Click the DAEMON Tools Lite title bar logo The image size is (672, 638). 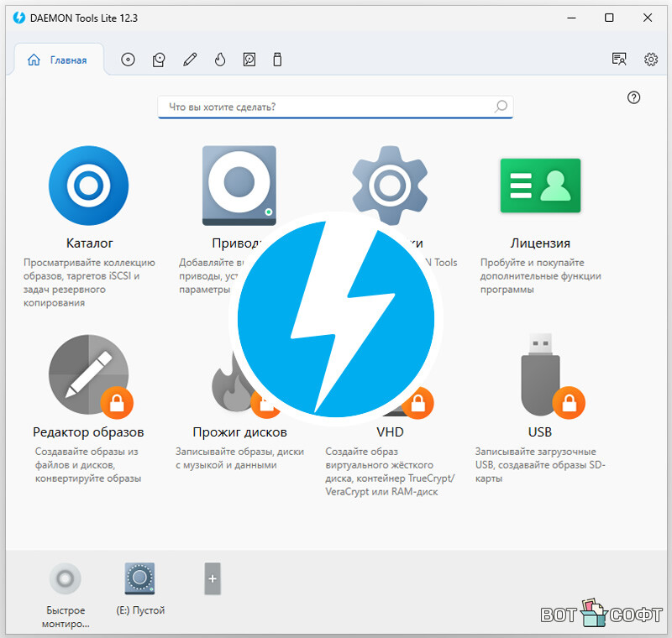click(x=18, y=18)
